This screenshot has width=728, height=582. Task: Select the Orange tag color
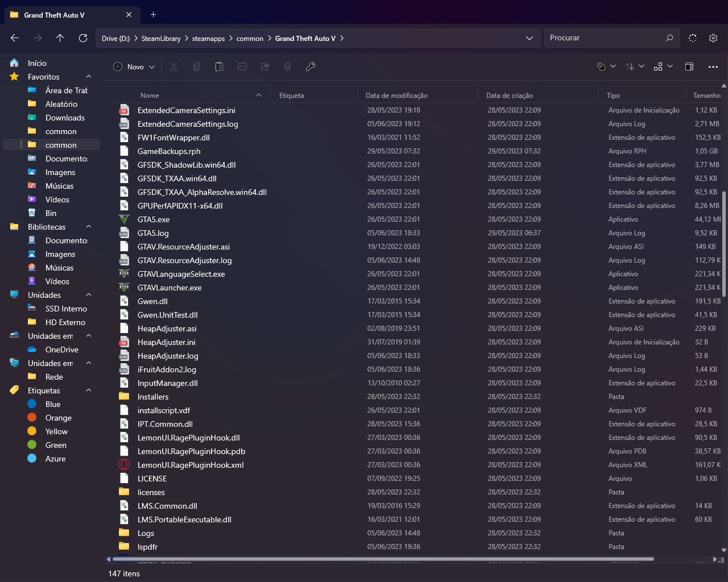[32, 418]
